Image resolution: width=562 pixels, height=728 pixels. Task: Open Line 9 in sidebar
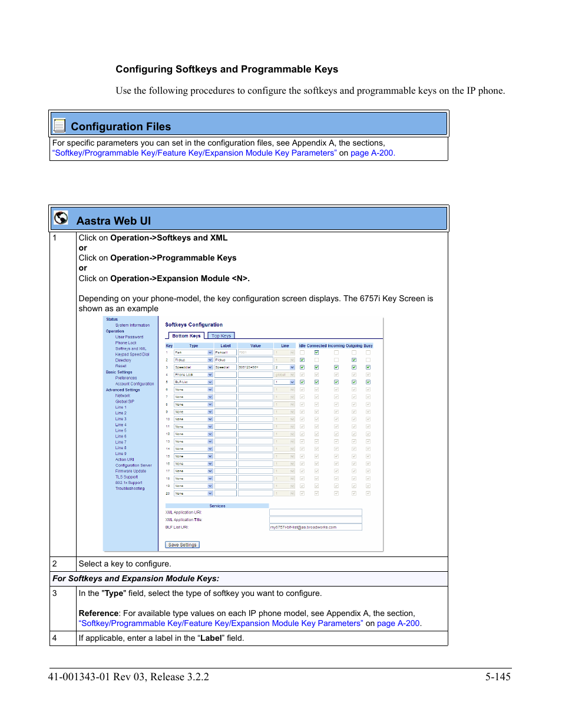click(121, 454)
